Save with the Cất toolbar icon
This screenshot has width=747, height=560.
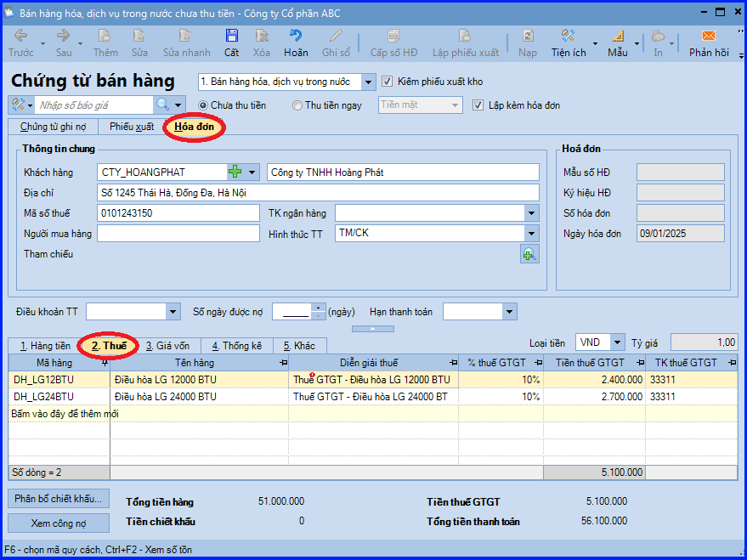click(x=231, y=37)
